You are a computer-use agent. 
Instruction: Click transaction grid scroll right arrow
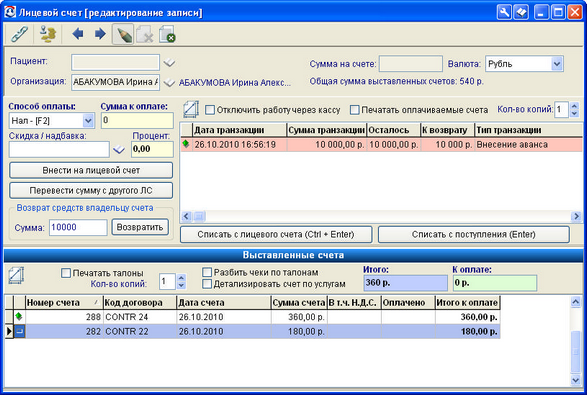pos(576,216)
